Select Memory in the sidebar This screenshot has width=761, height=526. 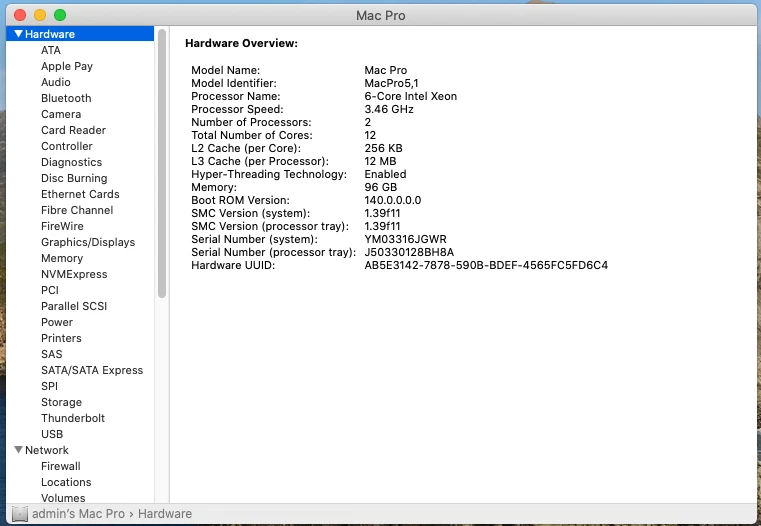pyautogui.click(x=62, y=258)
